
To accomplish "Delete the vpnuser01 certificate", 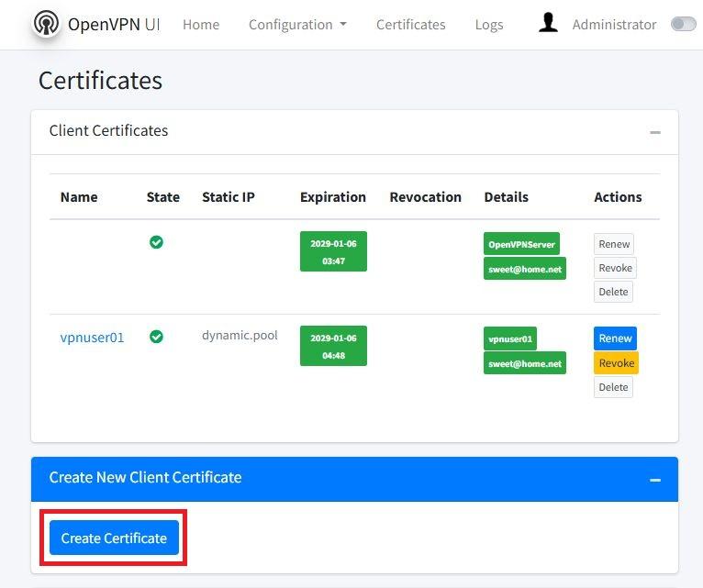I will [x=613, y=387].
